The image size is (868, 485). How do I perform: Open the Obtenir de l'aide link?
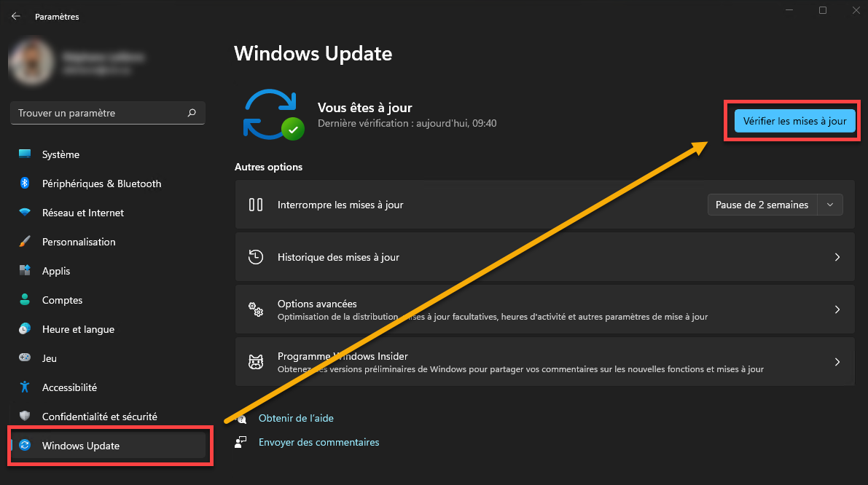[296, 418]
